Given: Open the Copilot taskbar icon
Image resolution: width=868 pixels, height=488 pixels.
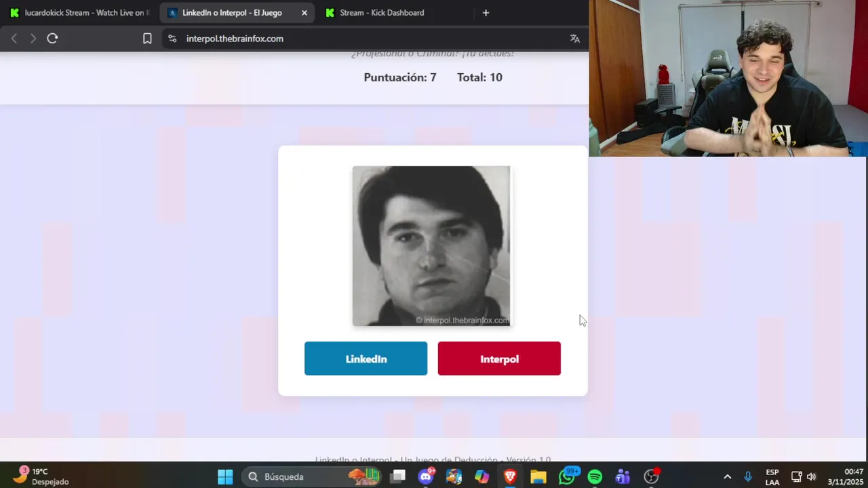Looking at the screenshot, I should [x=482, y=476].
